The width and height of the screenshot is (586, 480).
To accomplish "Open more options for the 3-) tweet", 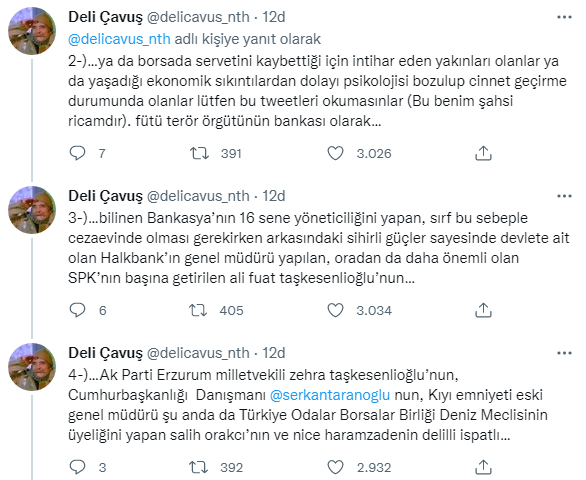I will point(564,196).
